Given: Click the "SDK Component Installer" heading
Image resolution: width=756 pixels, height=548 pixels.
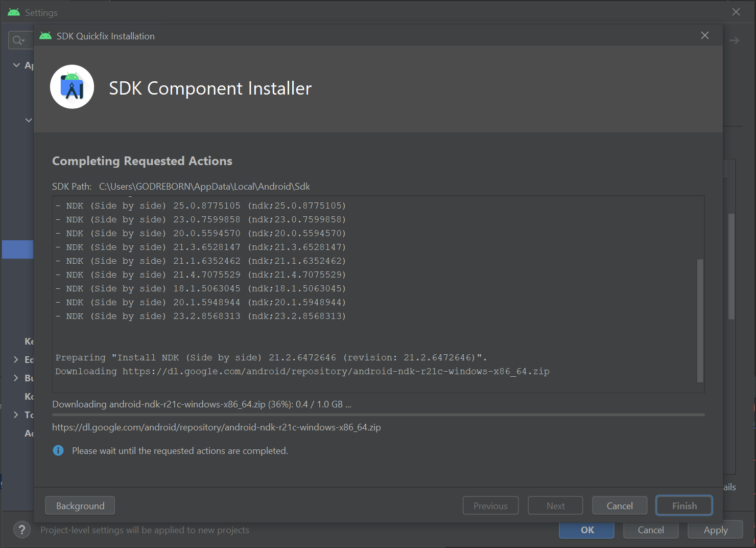Looking at the screenshot, I should 210,88.
